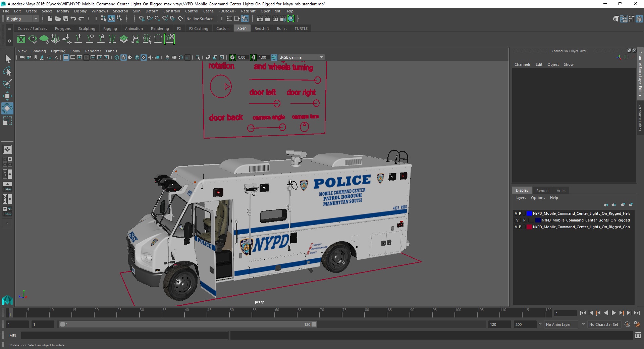Click red color swatch of Rigged_Controllers layer
The height and width of the screenshot is (349, 644).
point(529,227)
